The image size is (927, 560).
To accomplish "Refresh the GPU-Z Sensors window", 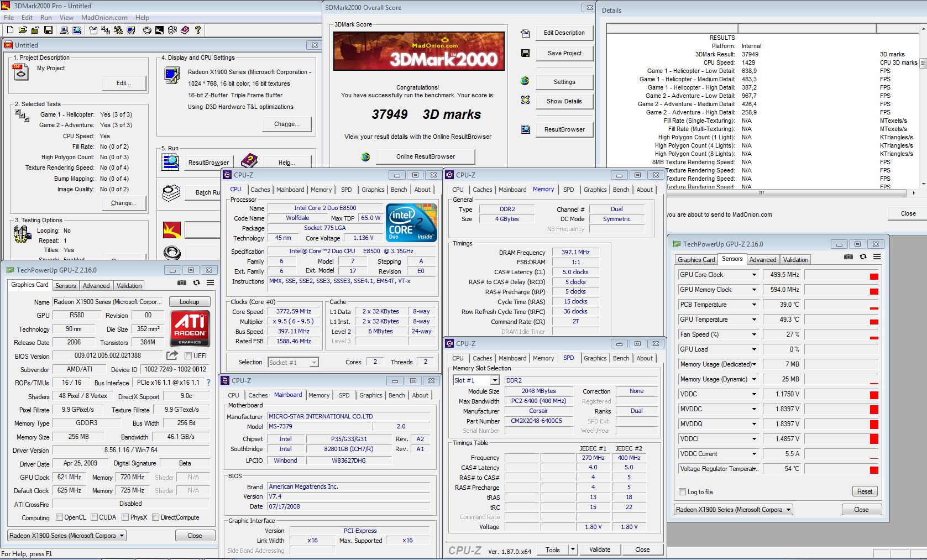I will pos(863,257).
